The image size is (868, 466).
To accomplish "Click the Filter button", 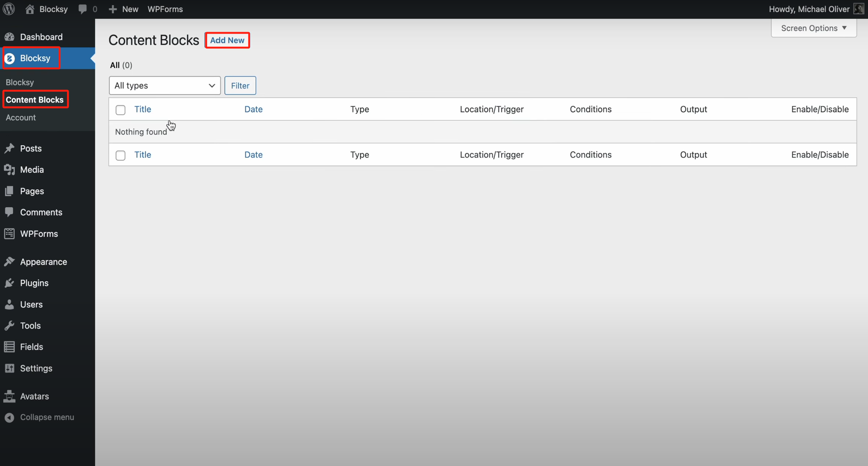I will pyautogui.click(x=240, y=85).
